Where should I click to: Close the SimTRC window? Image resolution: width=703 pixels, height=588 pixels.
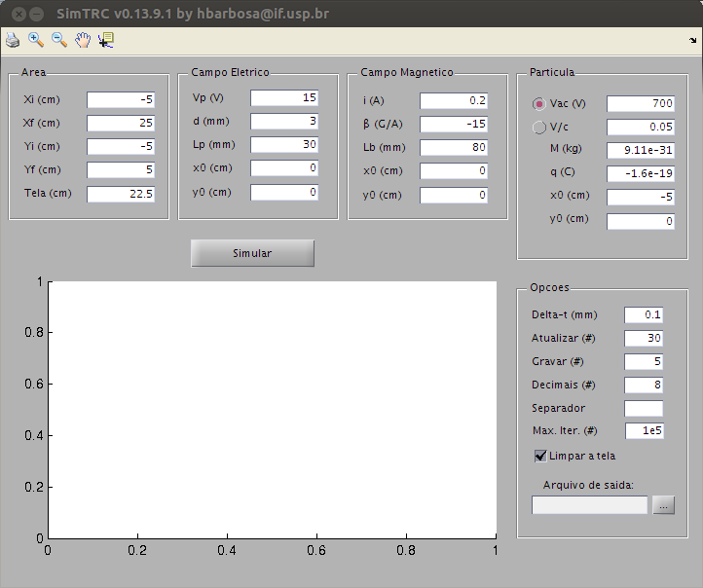point(18,15)
